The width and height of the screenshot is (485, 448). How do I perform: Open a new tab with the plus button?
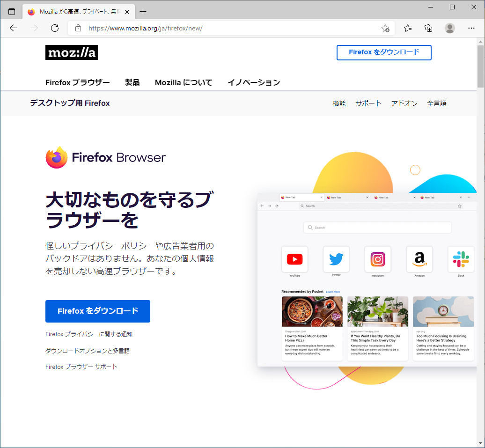(x=143, y=12)
